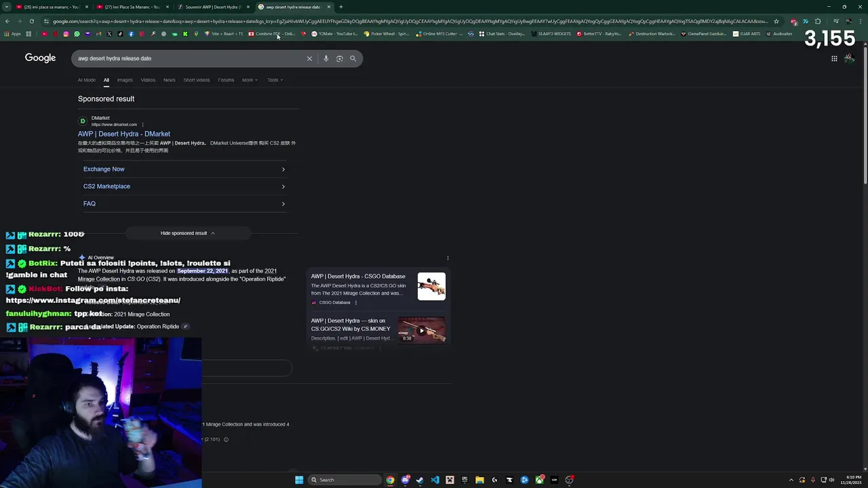Open the AI Overview three-dot menu
The width and height of the screenshot is (868, 488).
(x=448, y=258)
